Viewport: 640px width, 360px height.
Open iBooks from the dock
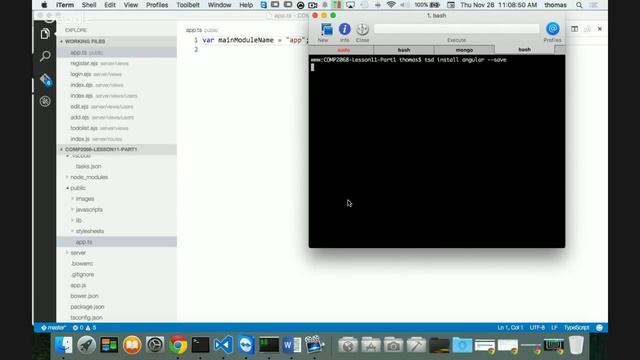pyautogui.click(x=132, y=345)
